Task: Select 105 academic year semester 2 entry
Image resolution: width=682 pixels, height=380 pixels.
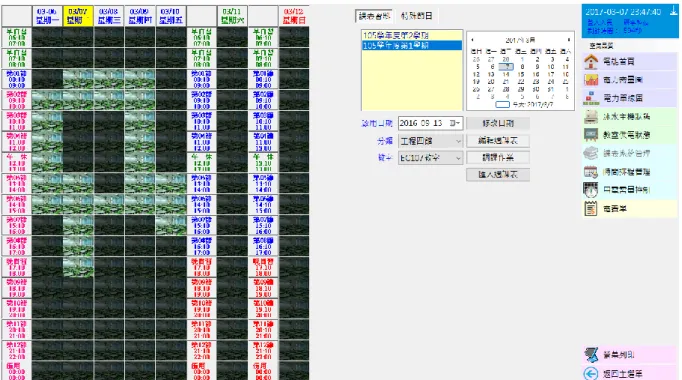Action: point(411,35)
